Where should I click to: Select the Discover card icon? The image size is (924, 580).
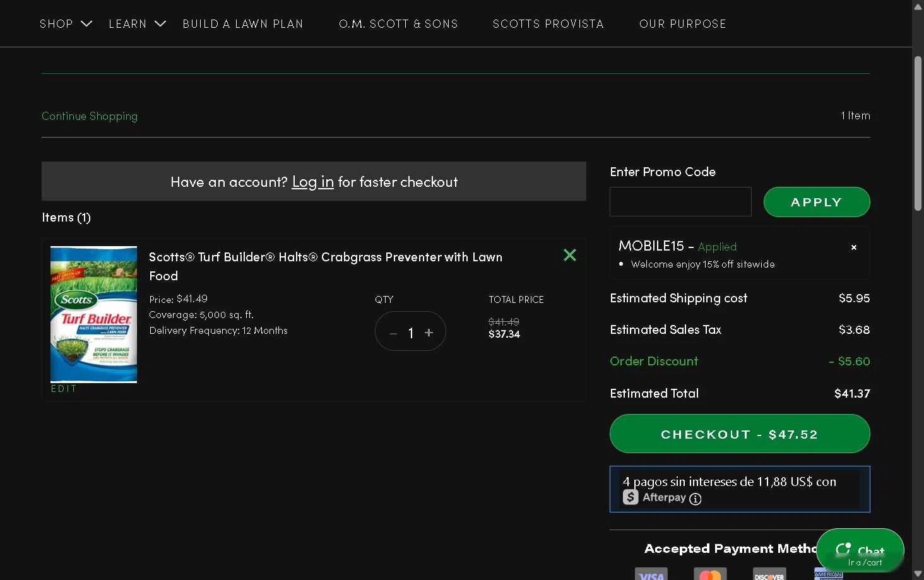(769, 574)
